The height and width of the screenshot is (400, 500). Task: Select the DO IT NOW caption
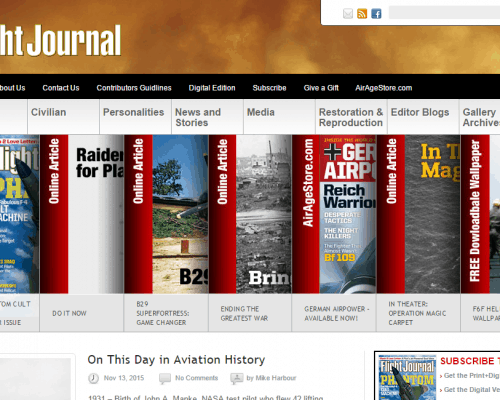tap(69, 313)
